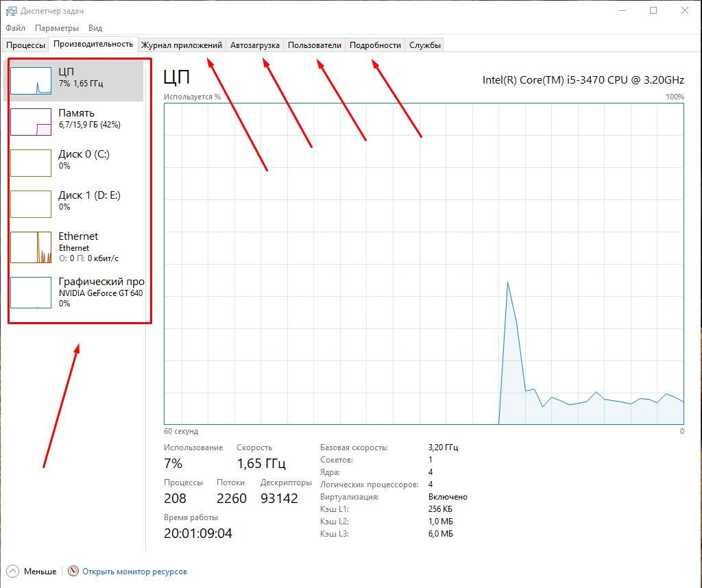Screen dimensions: 702x588
Task: Click the Task Manager title bar icon
Action: [12, 11]
